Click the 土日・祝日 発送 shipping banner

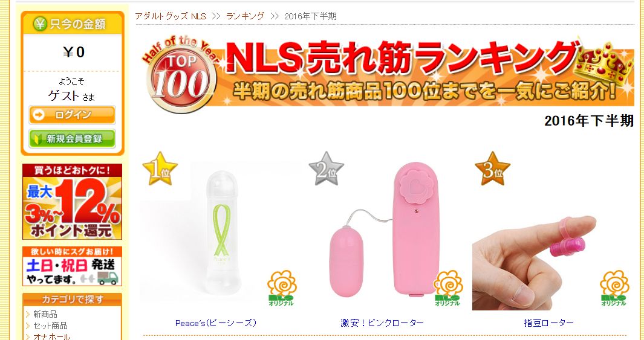[73, 266]
